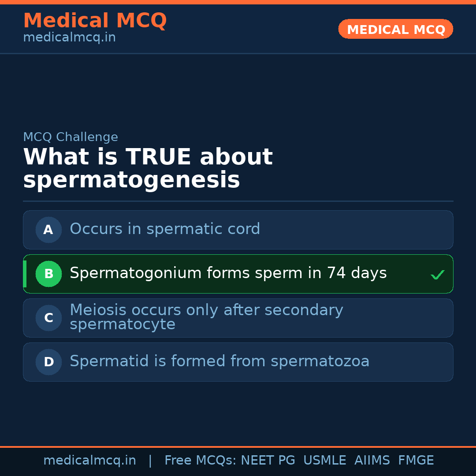Click the orange MEDICAL MCQ badge
Screen dimensions: 476x476
pos(395,29)
